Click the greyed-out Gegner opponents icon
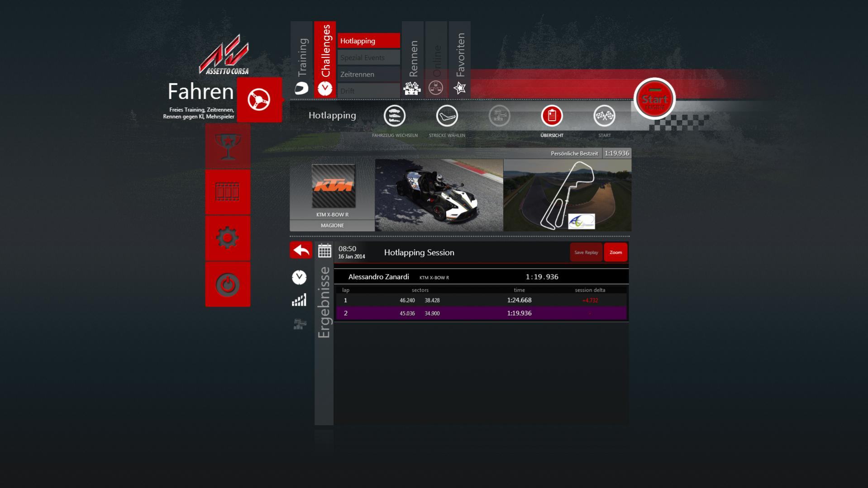The image size is (868, 488). click(x=500, y=116)
